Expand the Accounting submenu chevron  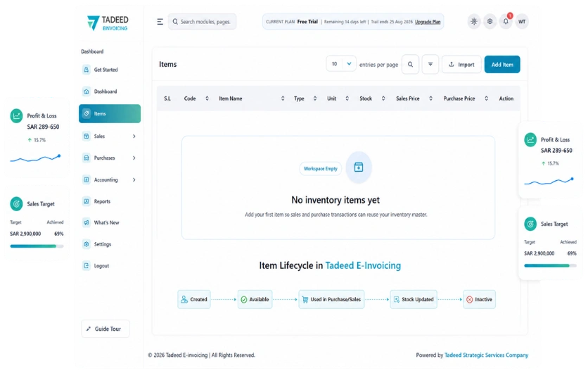pos(134,179)
